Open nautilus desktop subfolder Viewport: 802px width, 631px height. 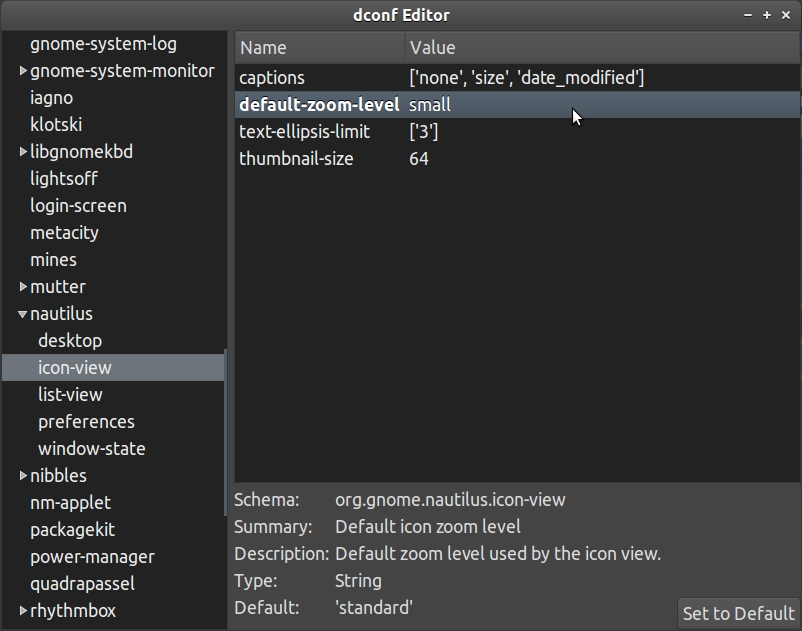click(x=70, y=341)
